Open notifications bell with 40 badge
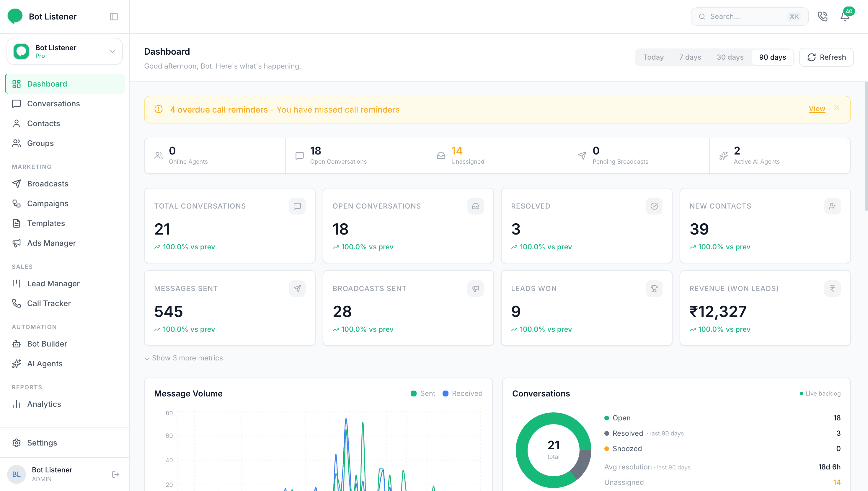 coord(845,17)
